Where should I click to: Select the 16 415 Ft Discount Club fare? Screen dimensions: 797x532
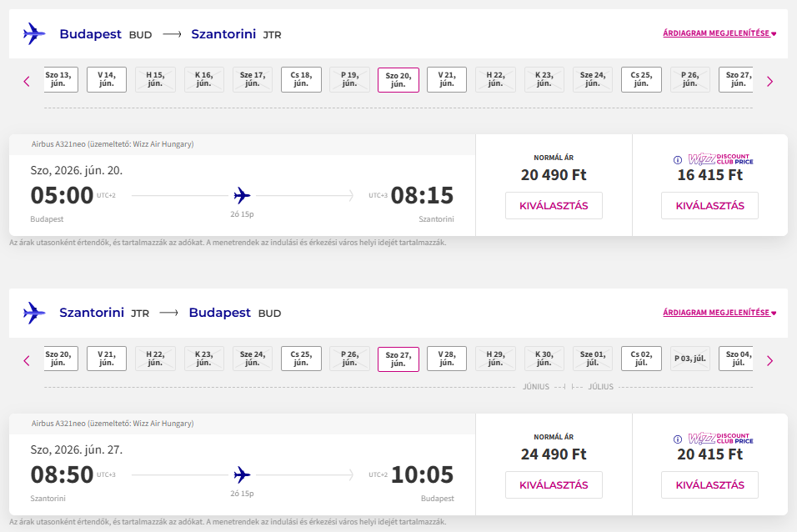[x=709, y=206]
